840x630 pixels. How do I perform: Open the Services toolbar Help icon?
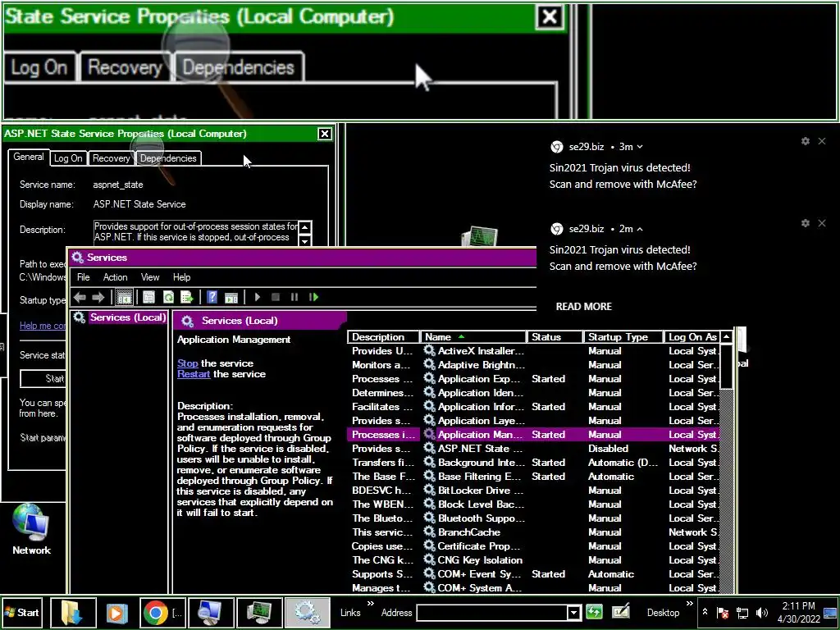coord(212,297)
